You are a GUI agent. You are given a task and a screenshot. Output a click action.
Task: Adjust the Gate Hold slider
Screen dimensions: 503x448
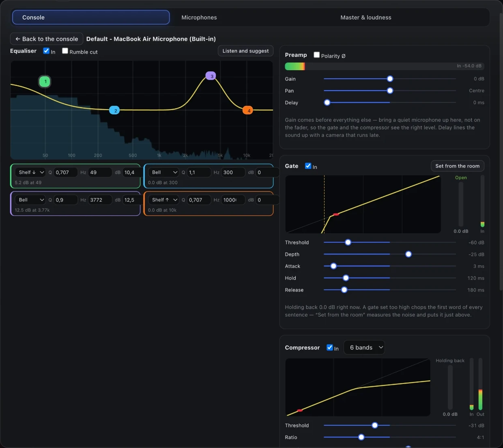(x=390, y=278)
